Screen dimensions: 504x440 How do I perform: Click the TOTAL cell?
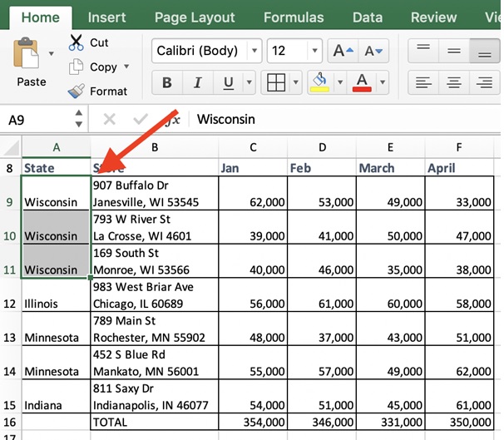pos(155,422)
